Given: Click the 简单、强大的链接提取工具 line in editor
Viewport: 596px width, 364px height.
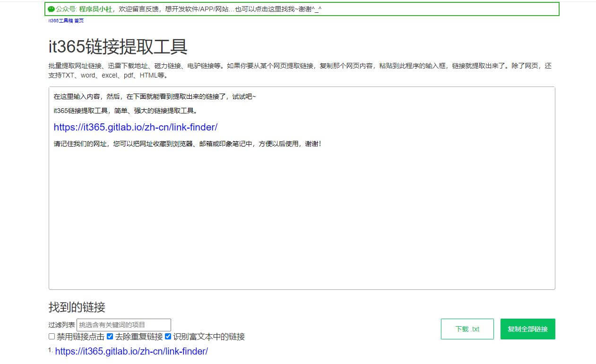Looking at the screenshot, I should [x=125, y=111].
